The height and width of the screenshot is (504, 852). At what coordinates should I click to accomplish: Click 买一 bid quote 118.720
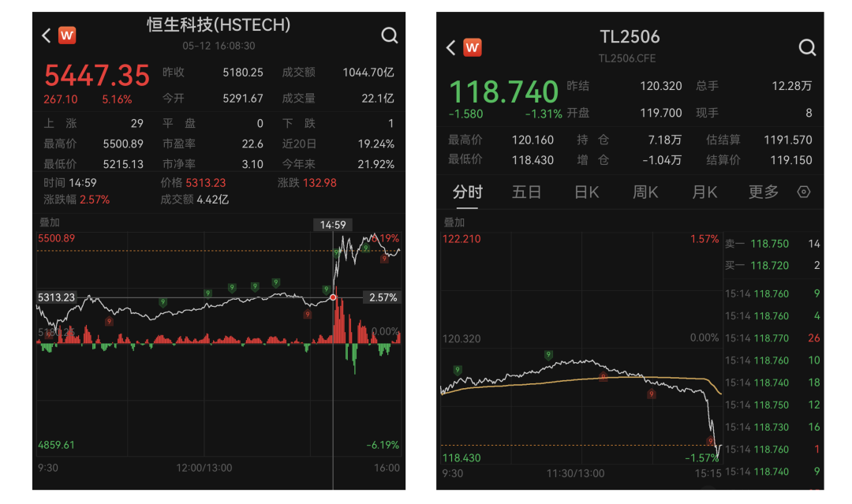click(x=772, y=266)
